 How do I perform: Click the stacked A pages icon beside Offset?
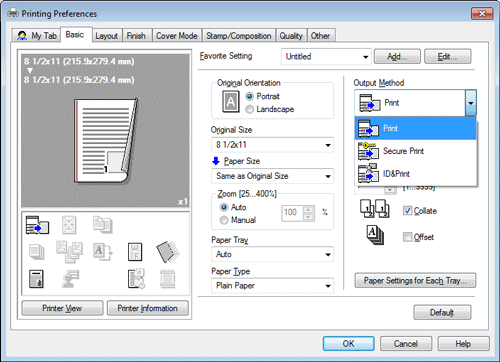point(375,235)
